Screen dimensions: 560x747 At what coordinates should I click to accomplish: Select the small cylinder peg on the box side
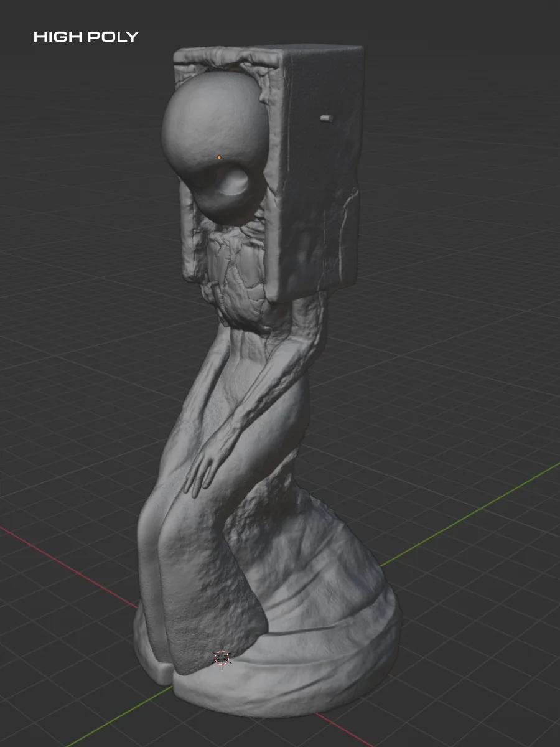[327, 117]
